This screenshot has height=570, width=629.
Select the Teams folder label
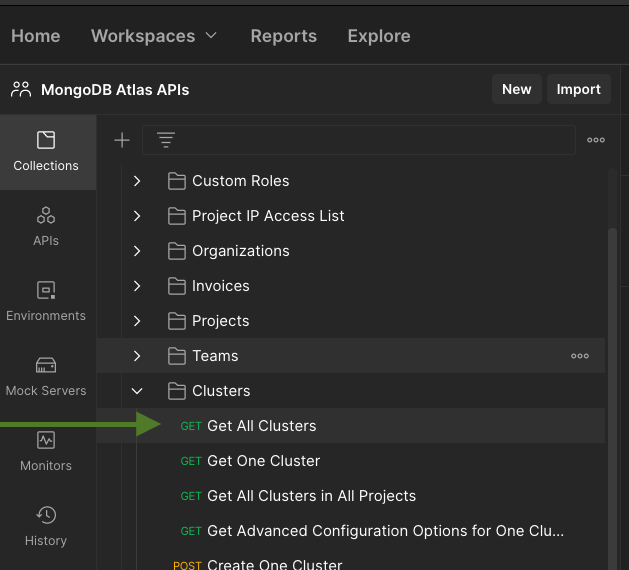click(x=215, y=356)
